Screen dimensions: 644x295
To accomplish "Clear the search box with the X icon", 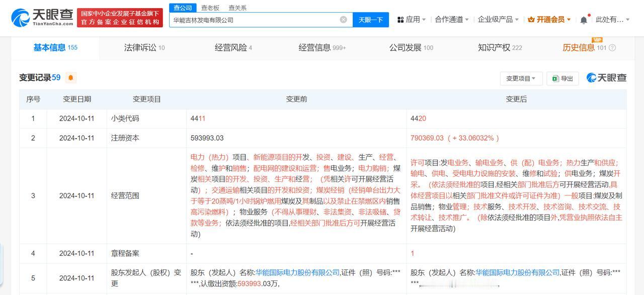I will [344, 20].
